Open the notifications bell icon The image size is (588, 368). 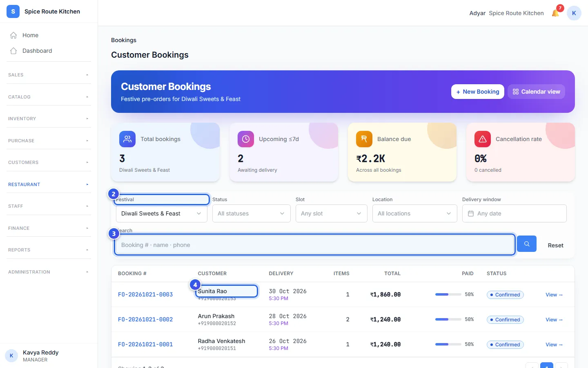point(555,13)
